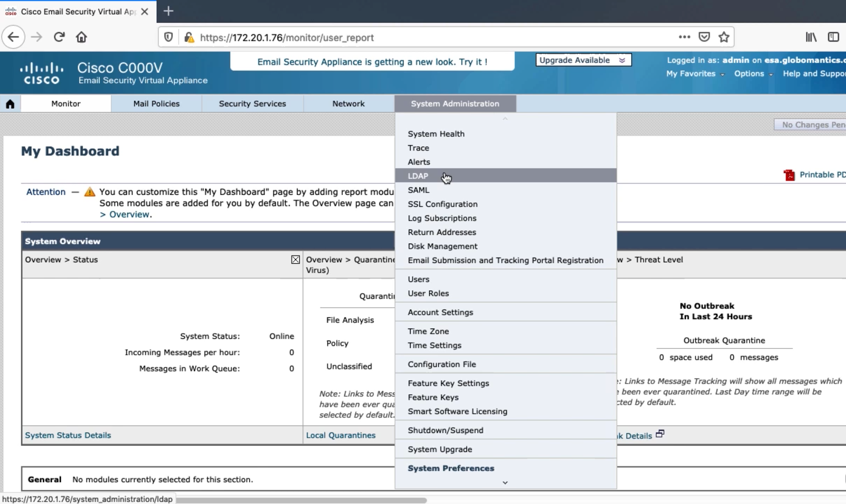Toggle the browser sidebar
Screen dimensions: 846x504
(x=833, y=37)
